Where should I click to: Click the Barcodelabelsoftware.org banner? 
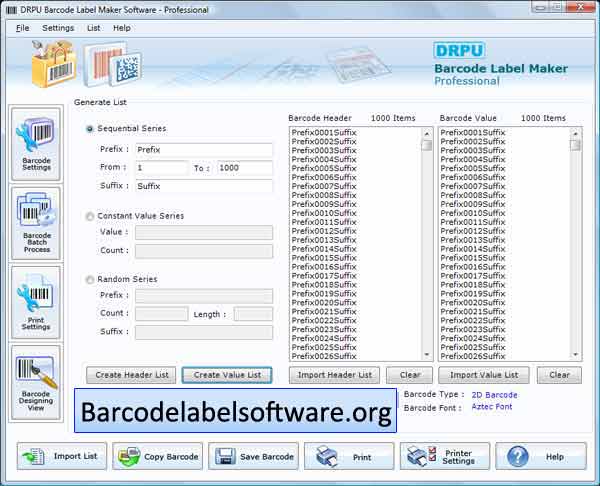(x=235, y=411)
